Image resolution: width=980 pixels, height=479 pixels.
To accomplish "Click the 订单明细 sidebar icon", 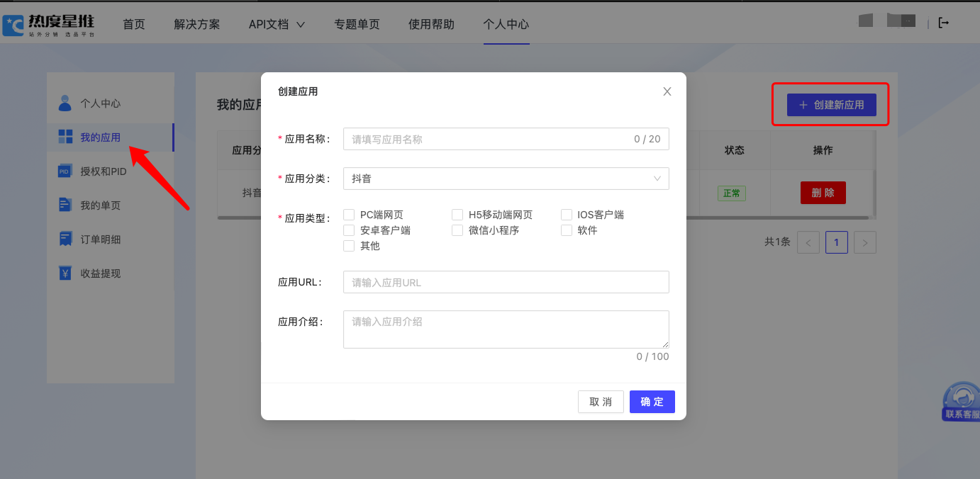I will pos(65,239).
